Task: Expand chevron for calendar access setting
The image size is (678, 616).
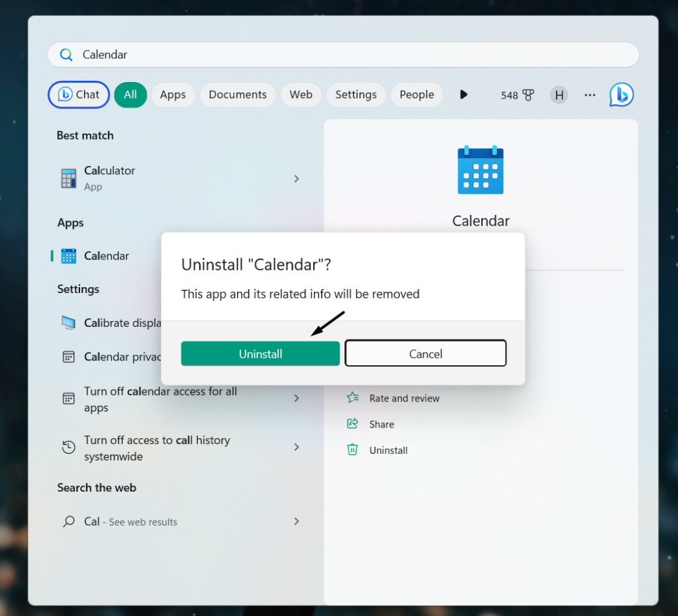Action: (x=297, y=398)
